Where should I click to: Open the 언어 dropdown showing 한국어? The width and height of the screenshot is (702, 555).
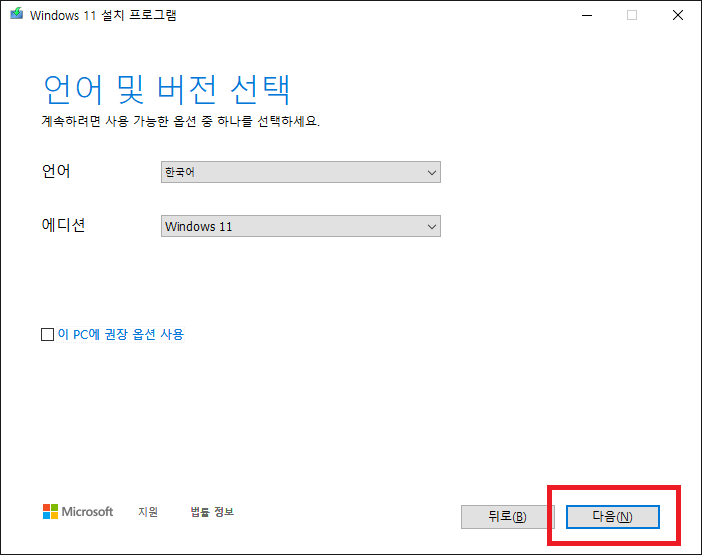point(300,172)
